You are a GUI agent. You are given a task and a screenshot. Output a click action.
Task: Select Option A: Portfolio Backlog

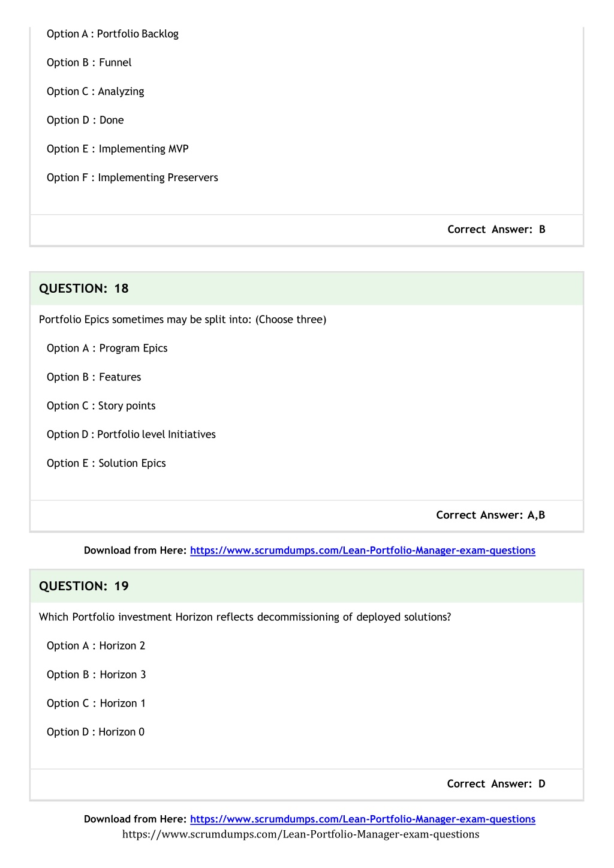pos(113,34)
